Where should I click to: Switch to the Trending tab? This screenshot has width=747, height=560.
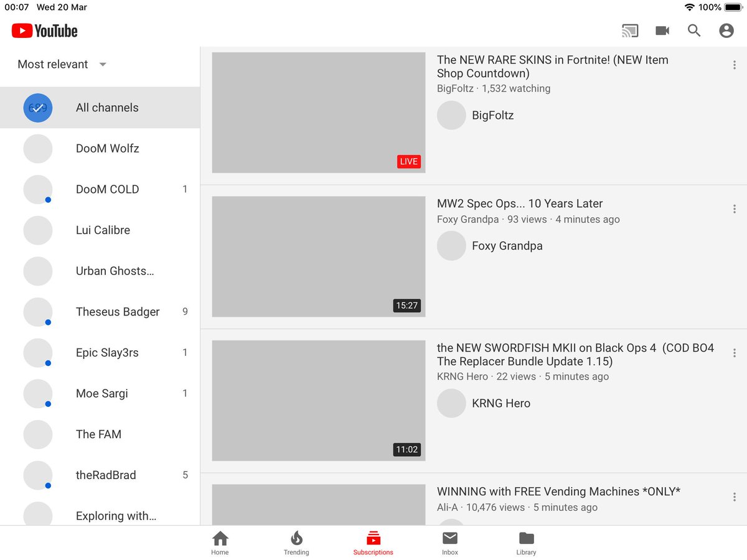[296, 543]
